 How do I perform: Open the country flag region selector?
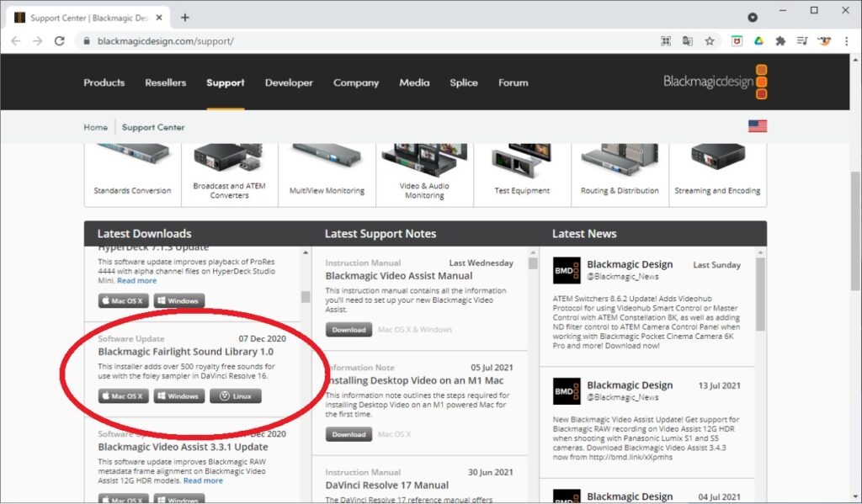click(758, 126)
